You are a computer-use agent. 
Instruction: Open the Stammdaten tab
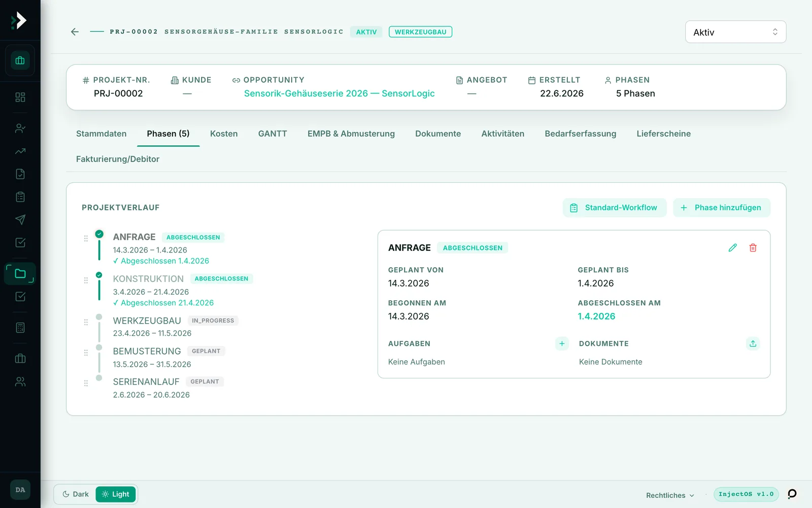(x=101, y=134)
